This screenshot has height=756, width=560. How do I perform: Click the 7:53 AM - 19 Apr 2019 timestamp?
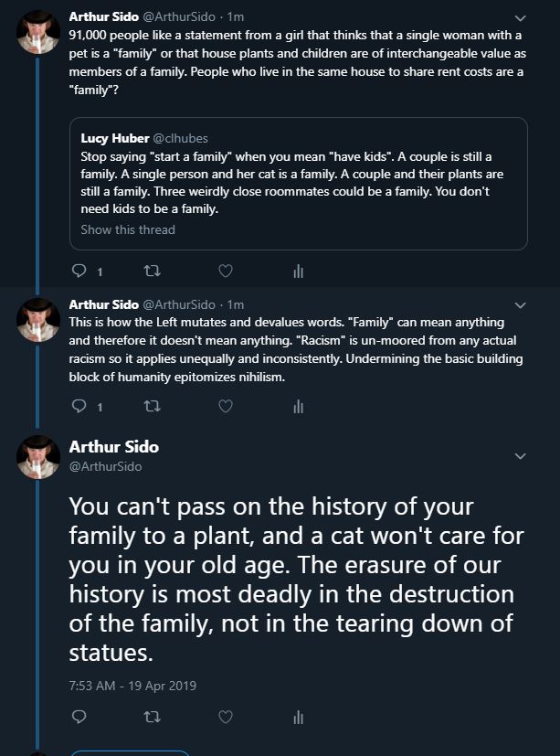tap(132, 685)
